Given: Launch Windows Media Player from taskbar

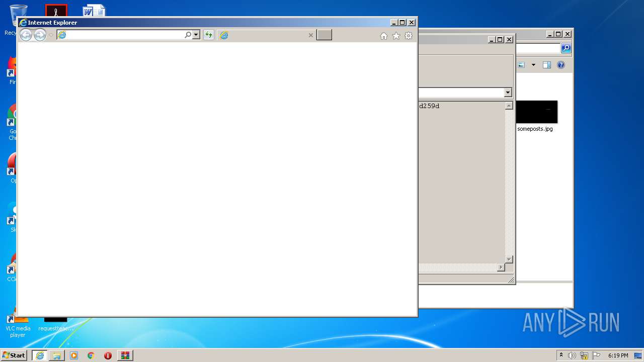Looking at the screenshot, I should [74, 355].
